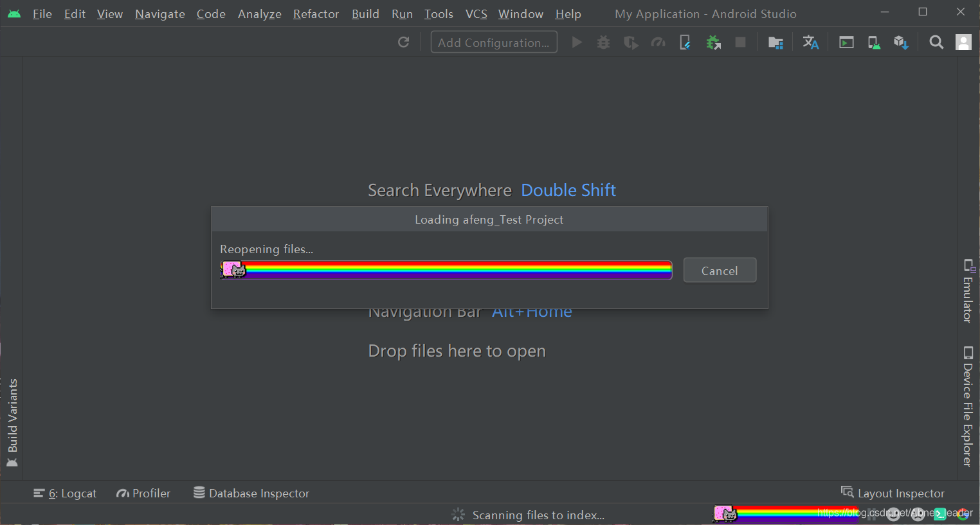Open the Analyze menu
The image size is (980, 525).
[260, 13]
